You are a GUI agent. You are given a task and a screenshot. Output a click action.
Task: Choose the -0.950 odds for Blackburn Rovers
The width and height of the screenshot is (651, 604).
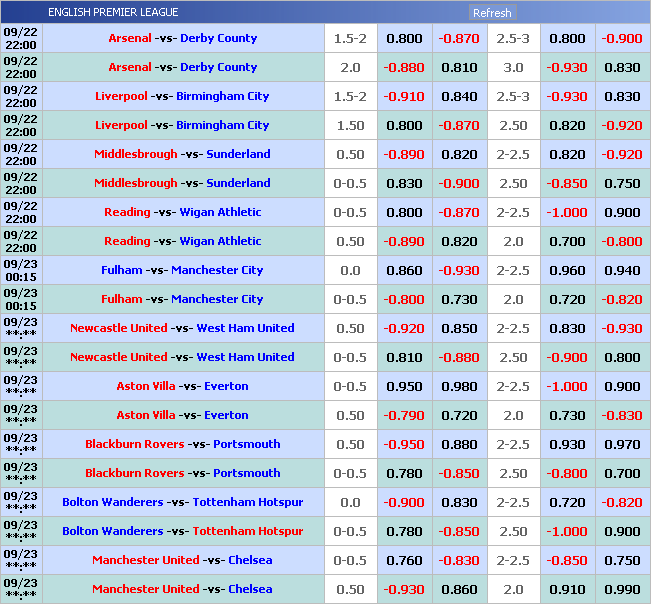(404, 444)
